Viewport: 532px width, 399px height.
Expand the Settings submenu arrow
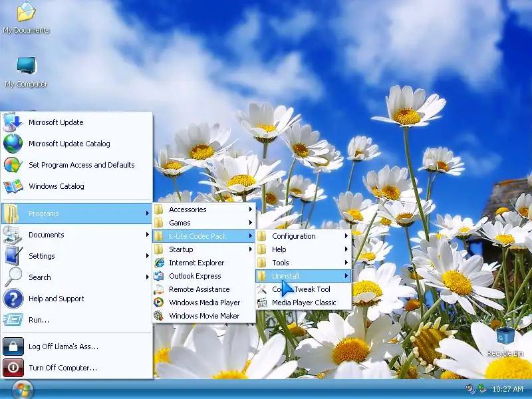tap(147, 256)
